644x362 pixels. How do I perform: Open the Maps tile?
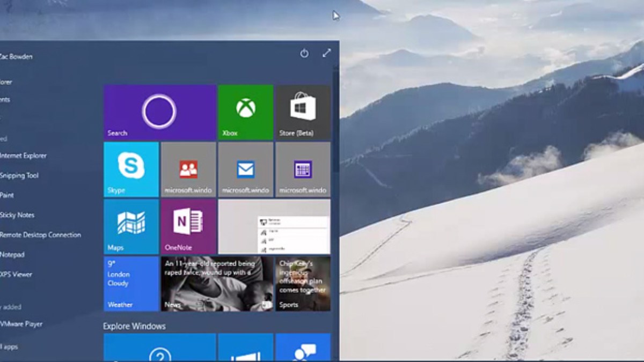click(131, 226)
